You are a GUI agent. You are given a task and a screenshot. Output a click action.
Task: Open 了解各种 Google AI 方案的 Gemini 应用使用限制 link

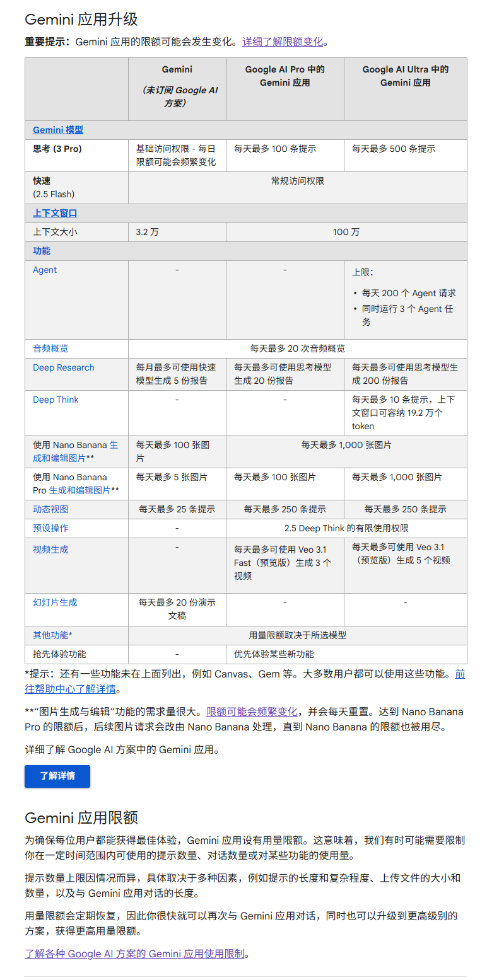[x=134, y=954]
